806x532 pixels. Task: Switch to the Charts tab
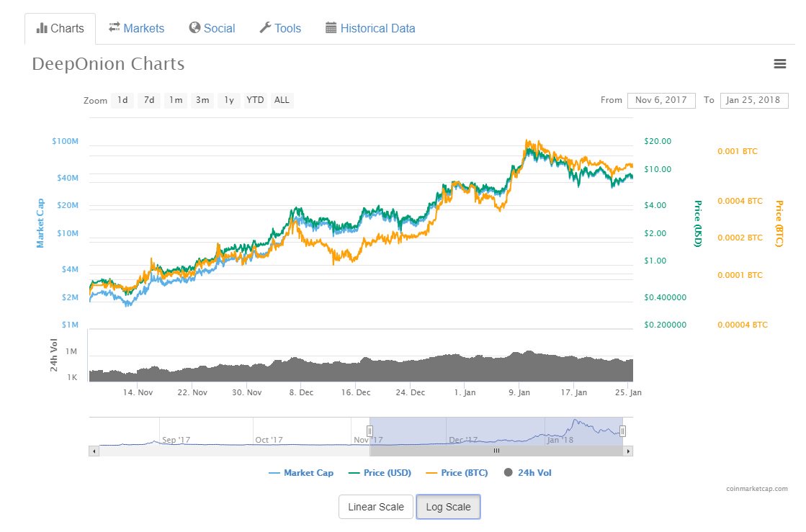point(60,29)
